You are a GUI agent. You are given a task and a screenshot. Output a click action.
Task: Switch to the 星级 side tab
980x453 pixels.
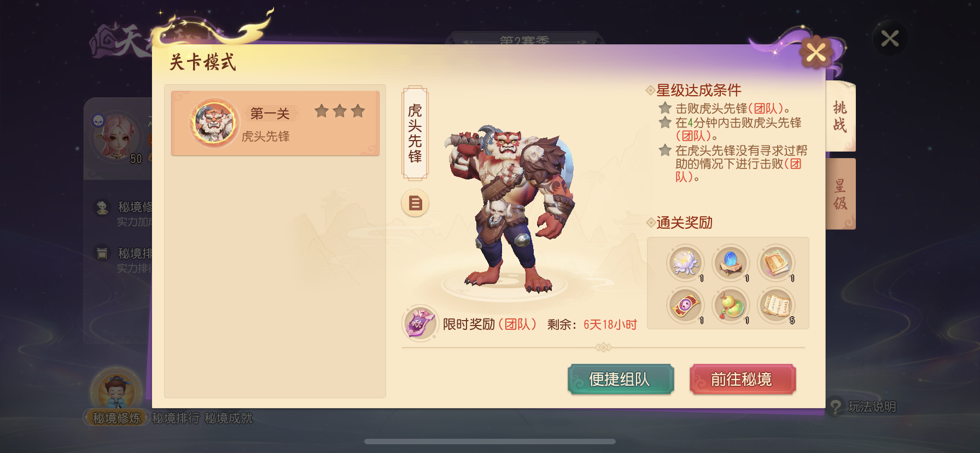(x=840, y=194)
